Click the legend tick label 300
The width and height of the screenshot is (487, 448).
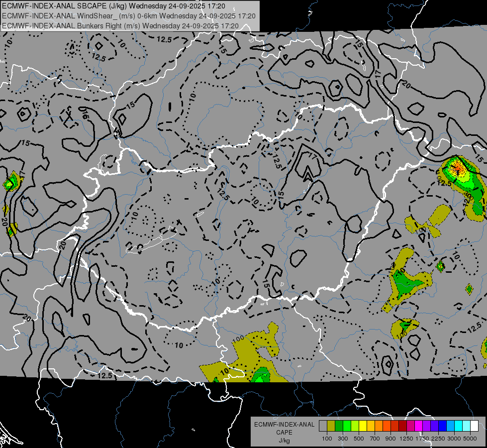pyautogui.click(x=343, y=439)
